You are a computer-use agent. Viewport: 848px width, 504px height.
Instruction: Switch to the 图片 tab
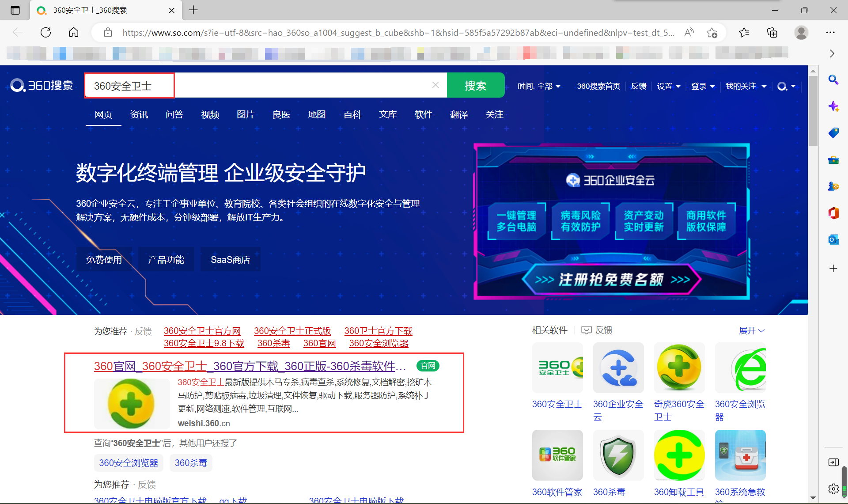click(246, 114)
